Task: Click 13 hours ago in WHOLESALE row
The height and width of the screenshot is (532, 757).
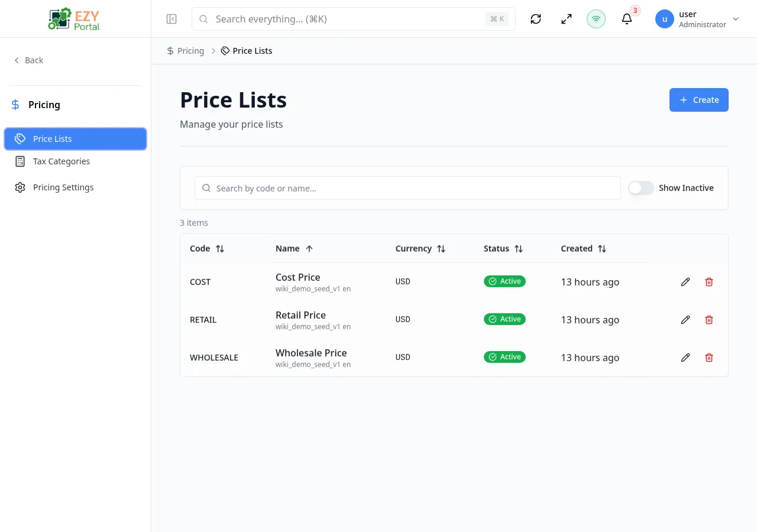Action: (x=590, y=358)
